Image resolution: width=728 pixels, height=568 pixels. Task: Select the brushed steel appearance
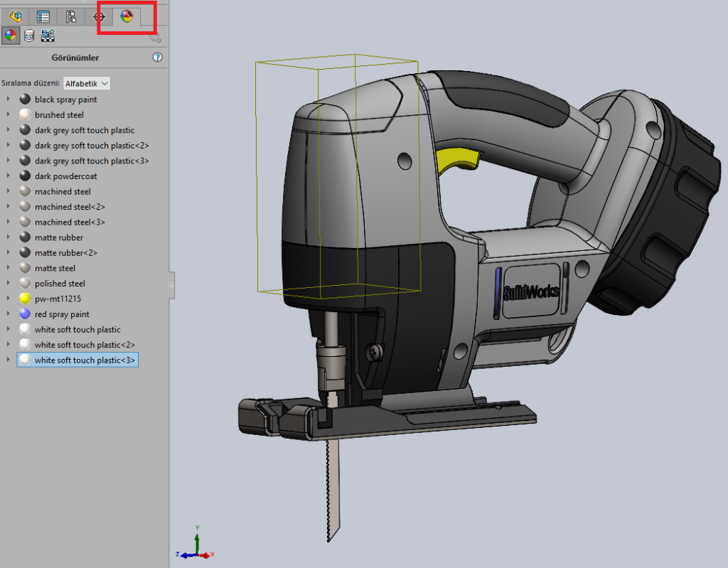coord(59,115)
